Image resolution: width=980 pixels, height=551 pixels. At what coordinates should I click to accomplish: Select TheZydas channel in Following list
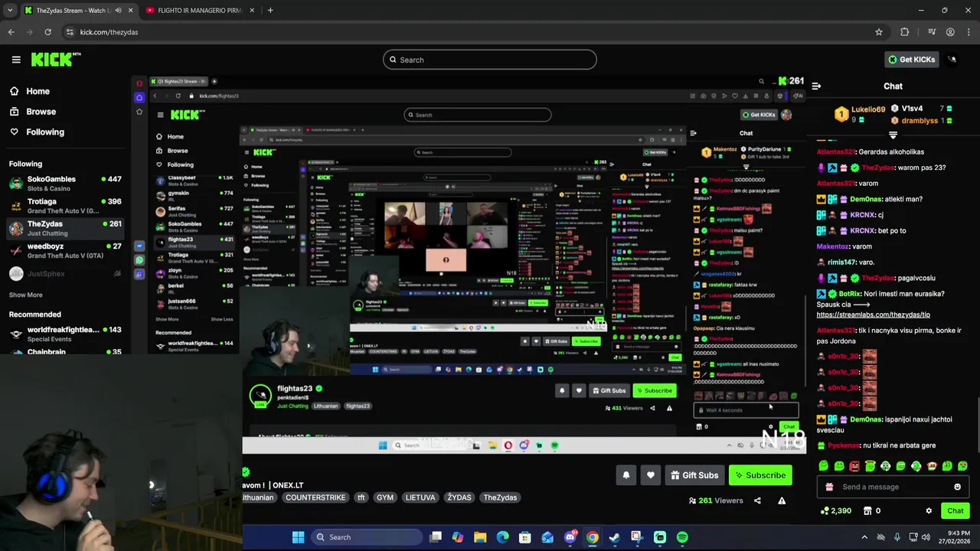point(65,228)
